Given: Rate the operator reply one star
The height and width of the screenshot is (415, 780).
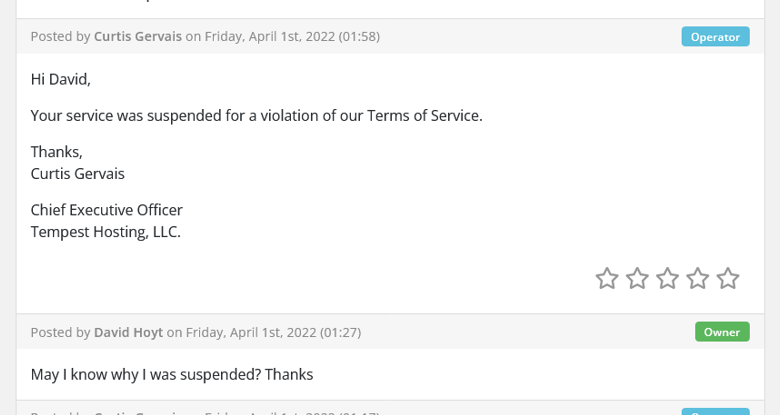Looking at the screenshot, I should (x=607, y=279).
